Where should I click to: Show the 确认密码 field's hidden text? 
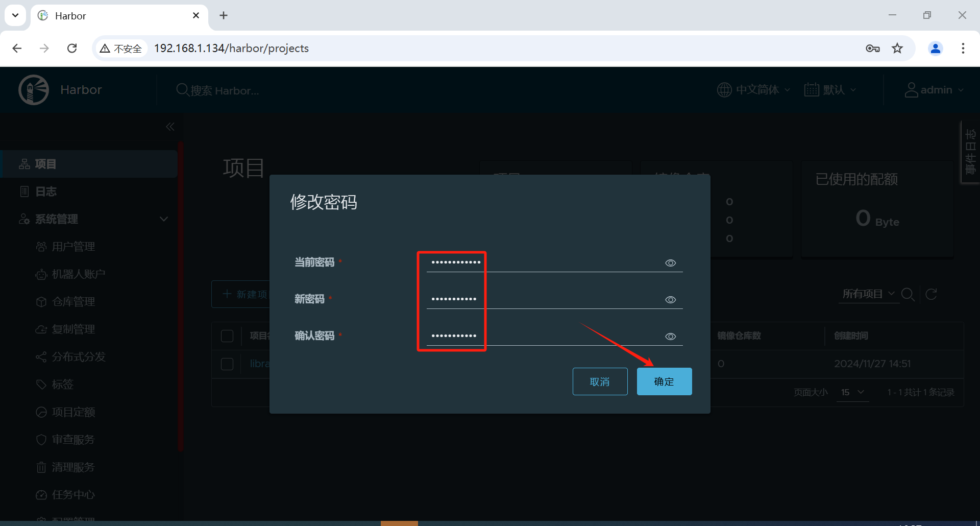(x=671, y=337)
